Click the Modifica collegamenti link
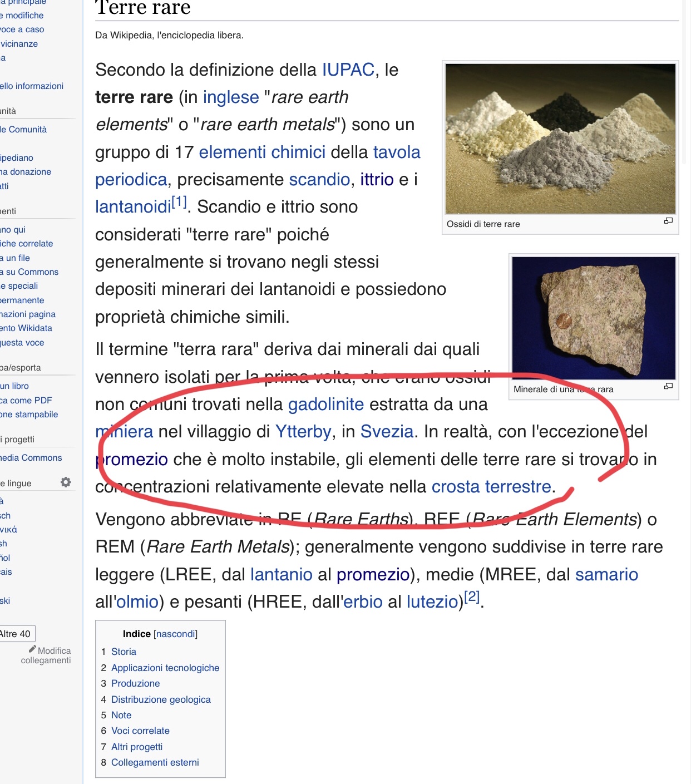The width and height of the screenshot is (691, 784). pos(46,655)
